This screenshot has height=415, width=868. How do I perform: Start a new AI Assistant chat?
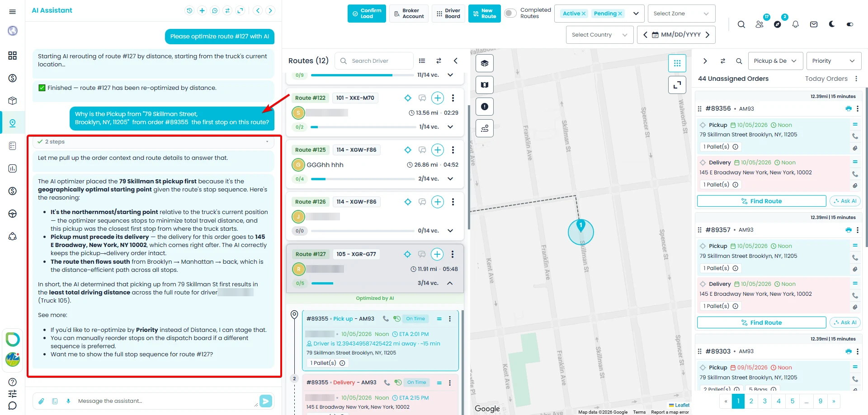click(202, 10)
